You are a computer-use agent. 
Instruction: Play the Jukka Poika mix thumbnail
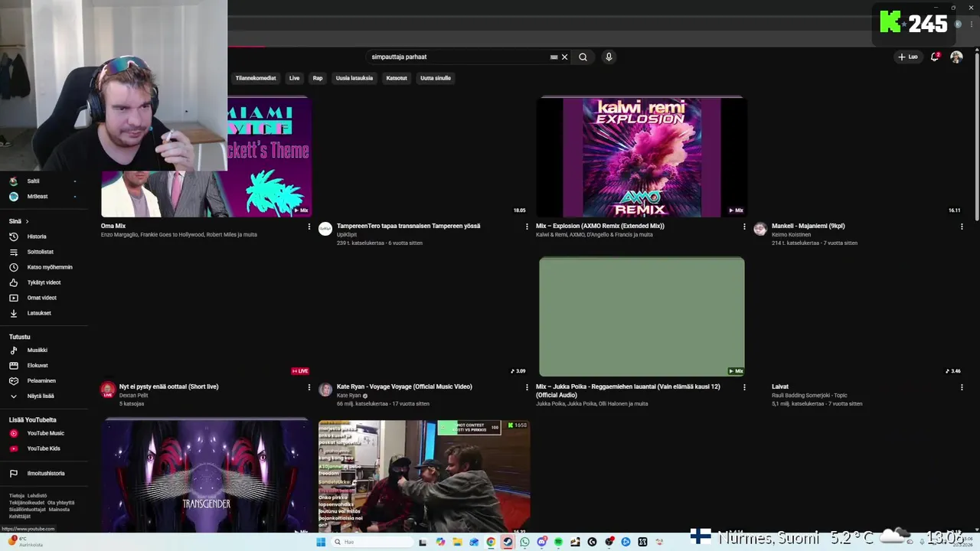tap(642, 317)
